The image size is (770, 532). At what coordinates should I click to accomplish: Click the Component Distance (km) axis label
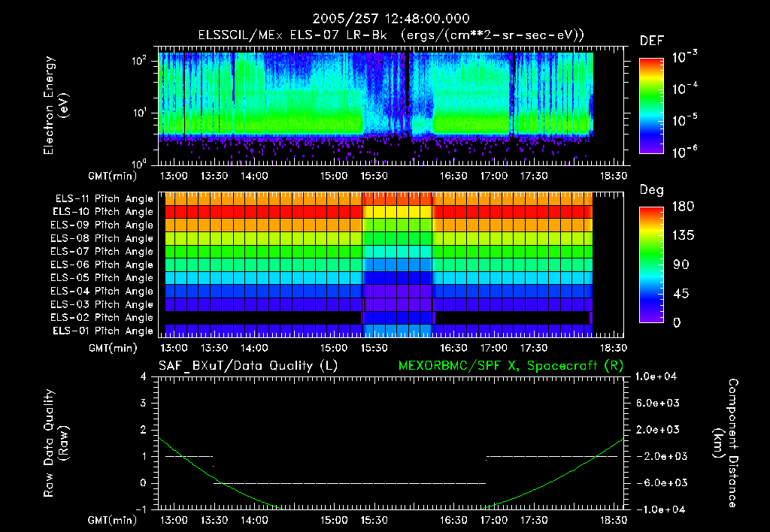726,443
